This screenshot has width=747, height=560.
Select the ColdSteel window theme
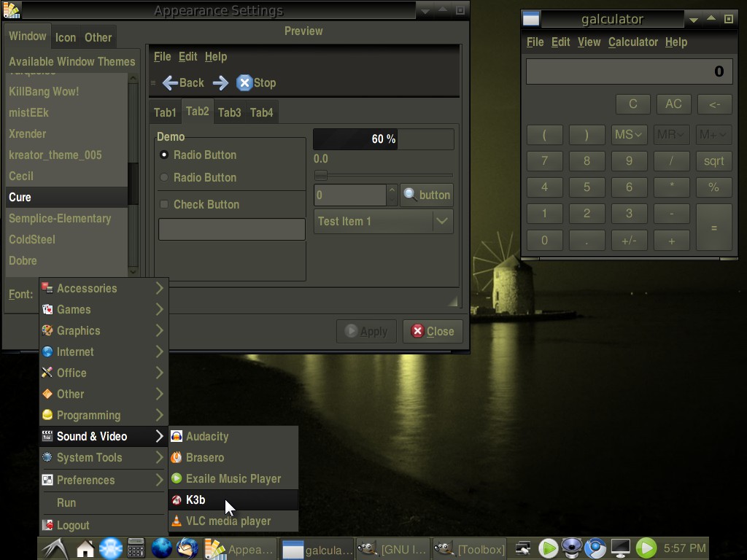pyautogui.click(x=66, y=239)
